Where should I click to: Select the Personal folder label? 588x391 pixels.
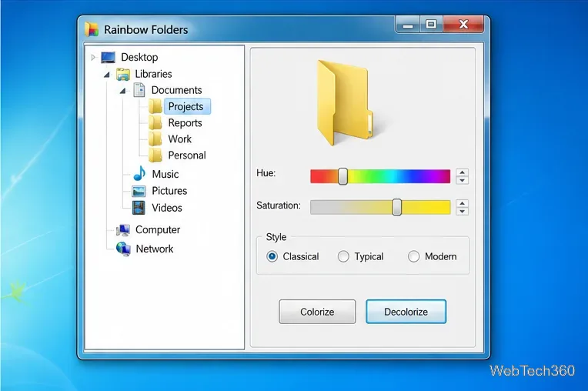[187, 155]
